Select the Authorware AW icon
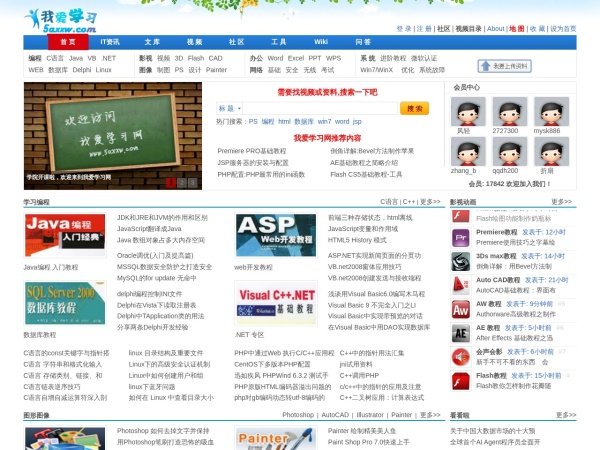 click(460, 307)
